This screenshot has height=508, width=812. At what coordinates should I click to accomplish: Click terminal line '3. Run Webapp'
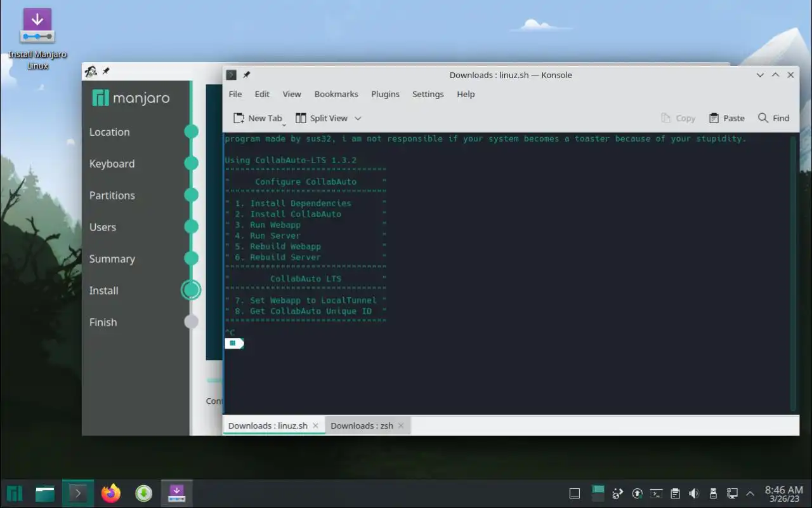(x=268, y=225)
